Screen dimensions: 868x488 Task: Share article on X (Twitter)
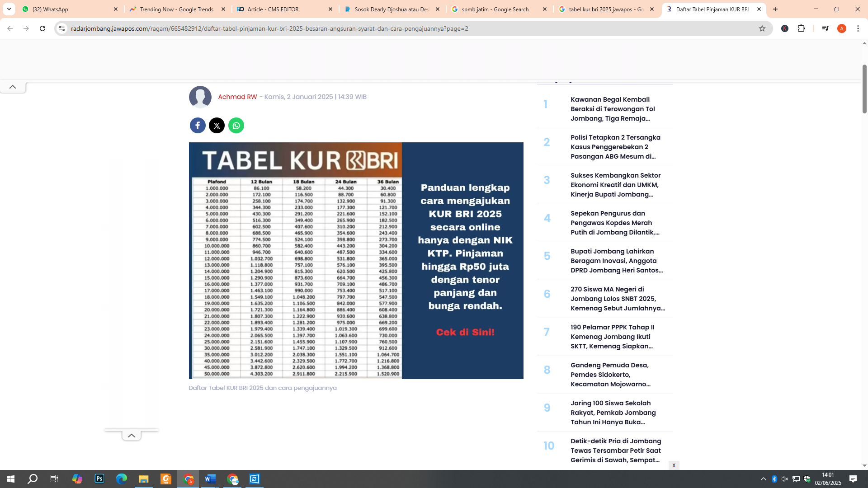click(x=217, y=125)
